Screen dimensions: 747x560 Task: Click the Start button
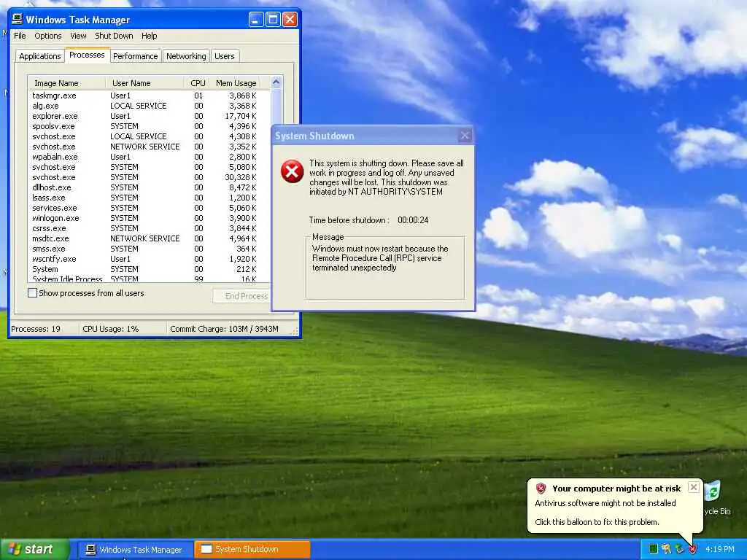(35, 549)
